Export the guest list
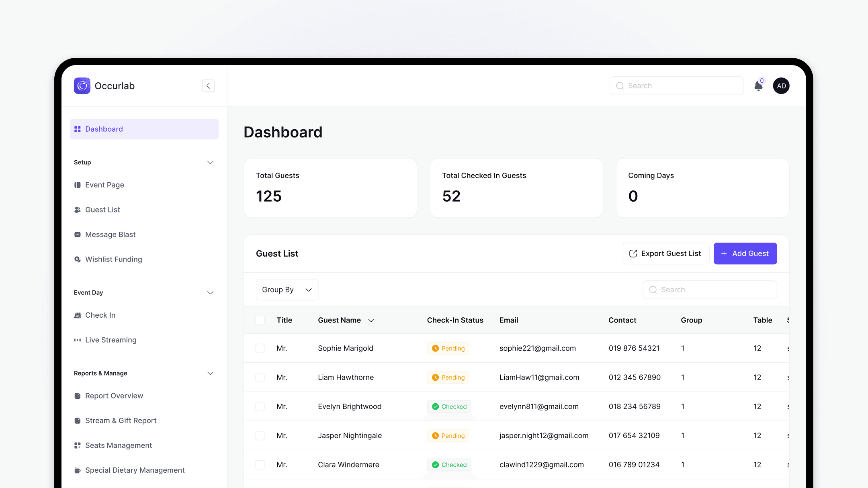Image resolution: width=868 pixels, height=488 pixels. pos(665,253)
